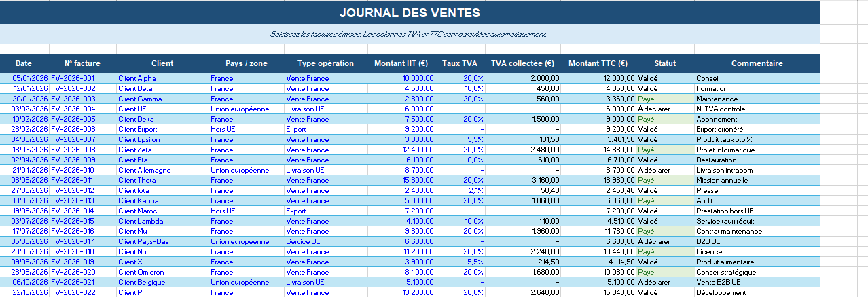Select invoice cell FV-2026-001
The image size is (868, 297).
[x=82, y=78]
